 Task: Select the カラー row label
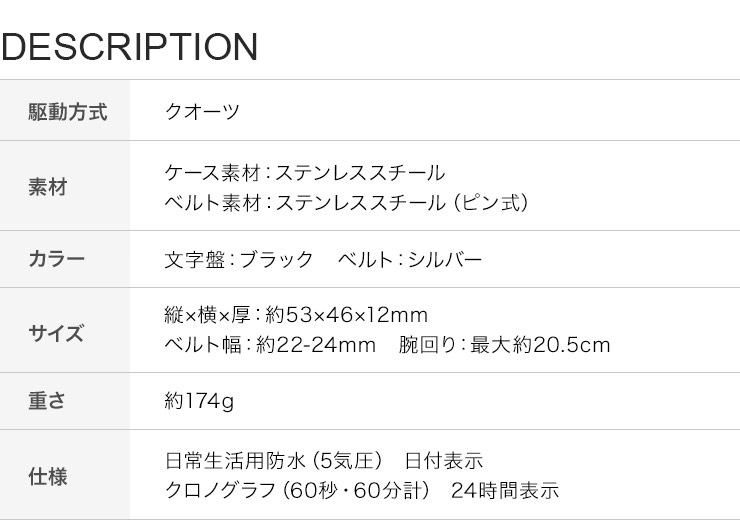[x=57, y=259]
